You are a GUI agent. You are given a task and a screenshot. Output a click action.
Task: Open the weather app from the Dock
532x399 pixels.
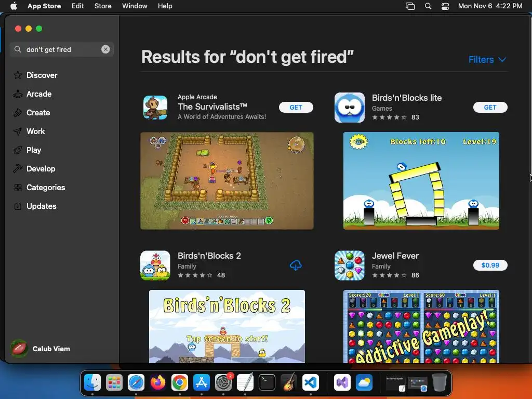coord(364,383)
